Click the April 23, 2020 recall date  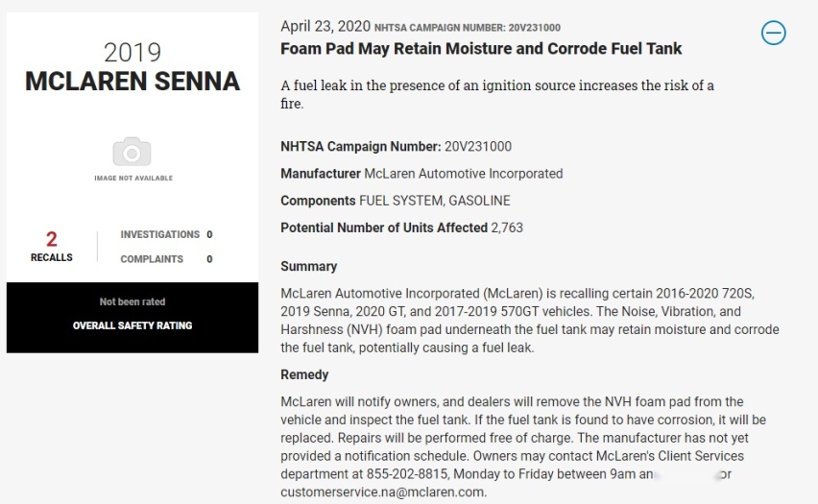(x=325, y=26)
